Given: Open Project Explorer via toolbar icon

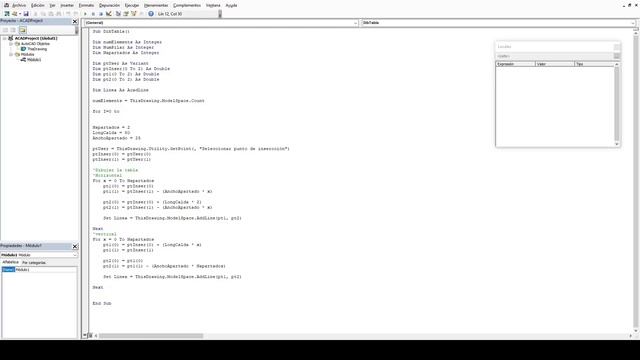Looking at the screenshot, I should coord(118,14).
